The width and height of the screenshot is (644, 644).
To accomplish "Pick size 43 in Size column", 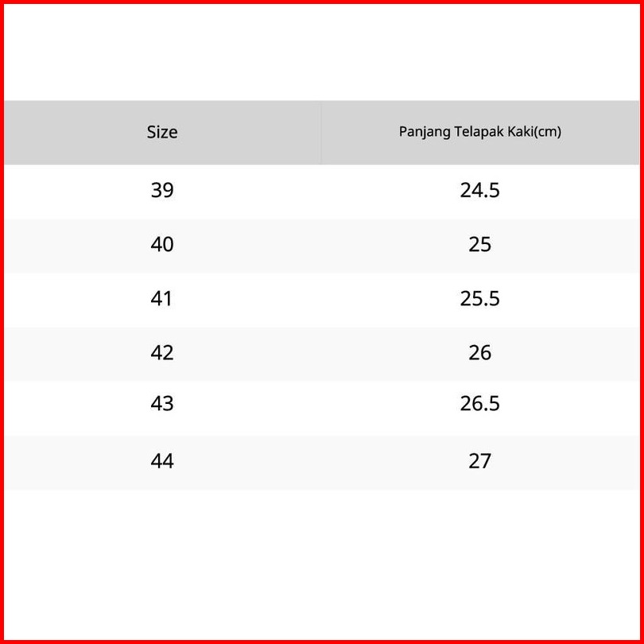I will [162, 404].
